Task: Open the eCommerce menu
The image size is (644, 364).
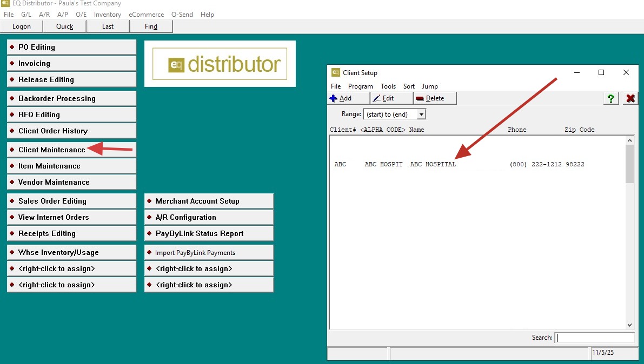Action: tap(146, 15)
